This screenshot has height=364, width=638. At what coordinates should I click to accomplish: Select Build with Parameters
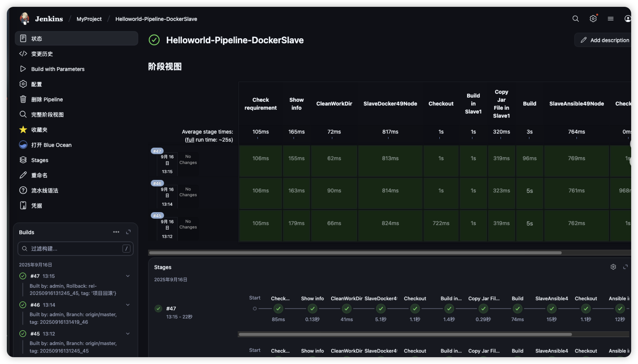click(76, 69)
